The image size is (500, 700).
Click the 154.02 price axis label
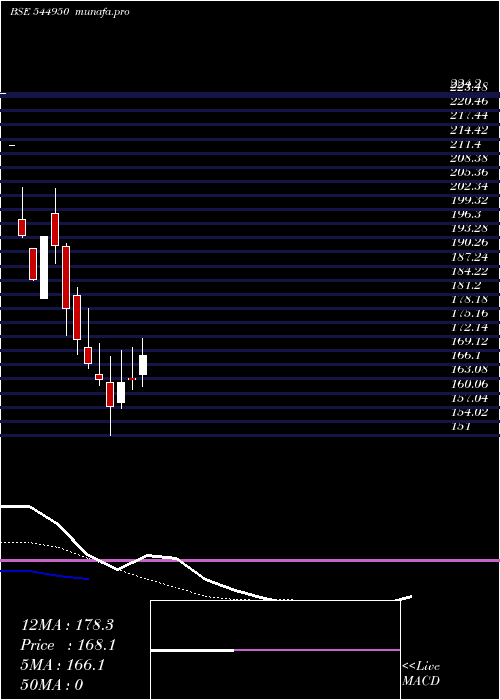pos(469,412)
